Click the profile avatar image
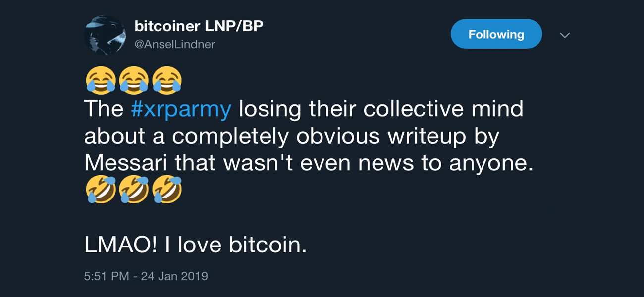The height and width of the screenshot is (297, 644). (105, 35)
